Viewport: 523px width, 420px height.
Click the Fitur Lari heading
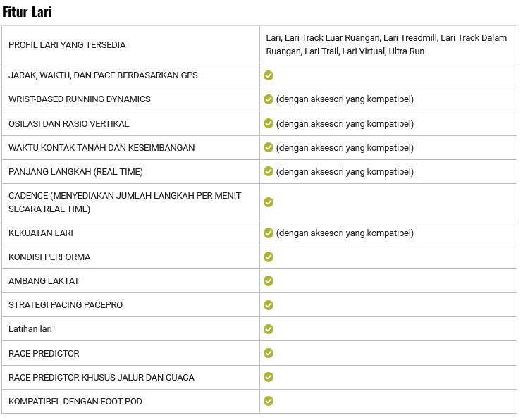pos(27,12)
